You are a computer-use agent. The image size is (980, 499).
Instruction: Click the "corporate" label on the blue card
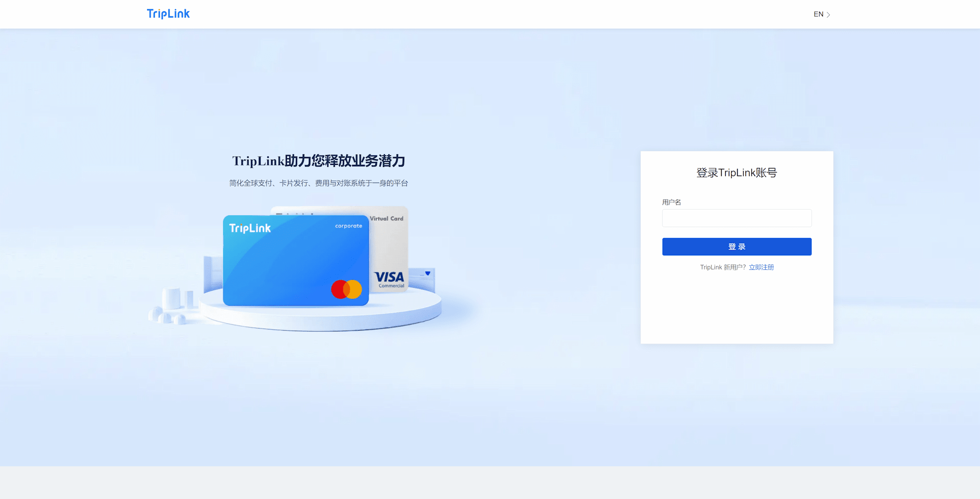349,226
